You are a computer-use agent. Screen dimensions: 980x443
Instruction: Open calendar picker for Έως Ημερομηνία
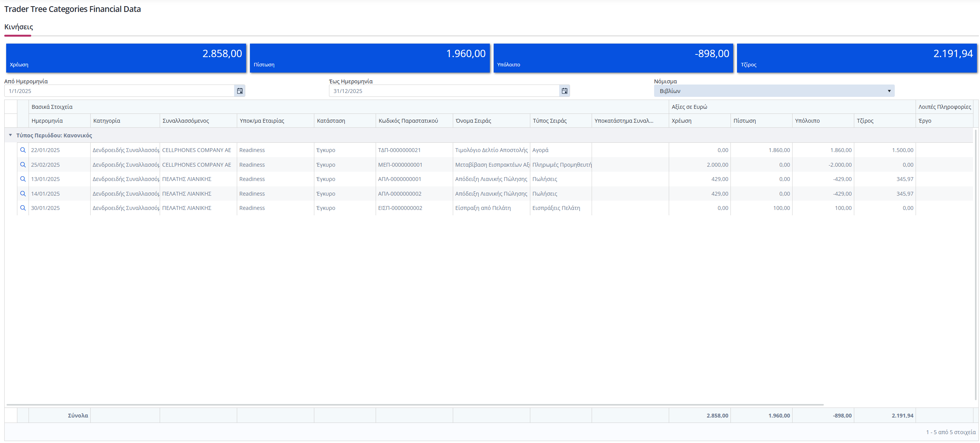565,91
